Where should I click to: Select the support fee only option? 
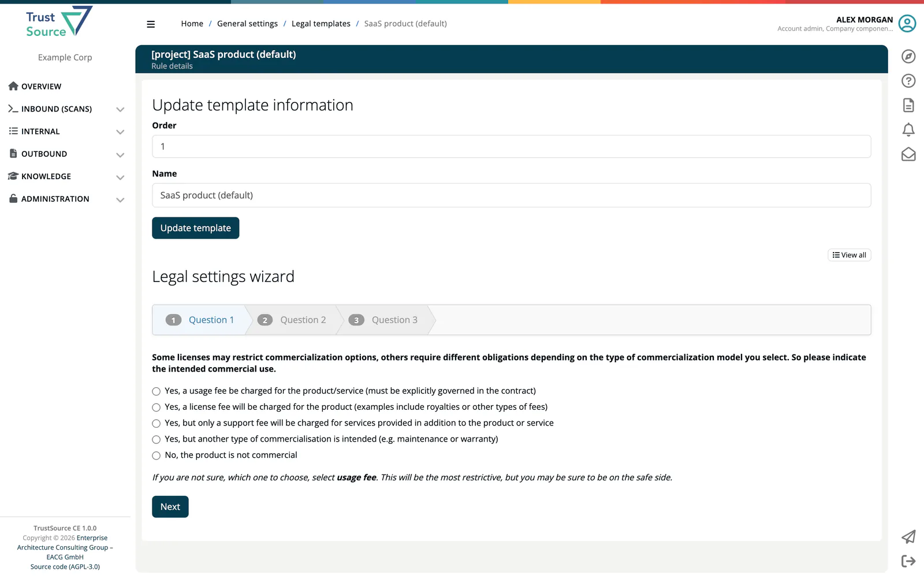[156, 424]
